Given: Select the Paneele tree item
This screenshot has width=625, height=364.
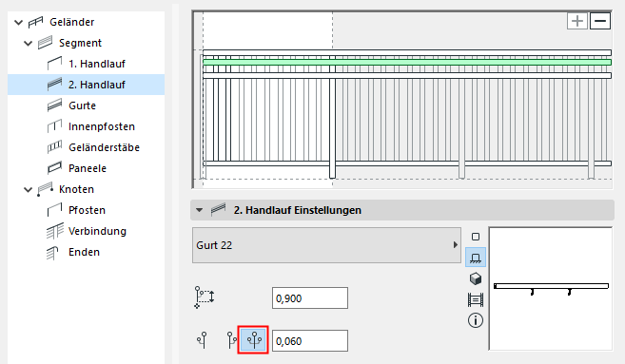Looking at the screenshot, I should pos(88,168).
